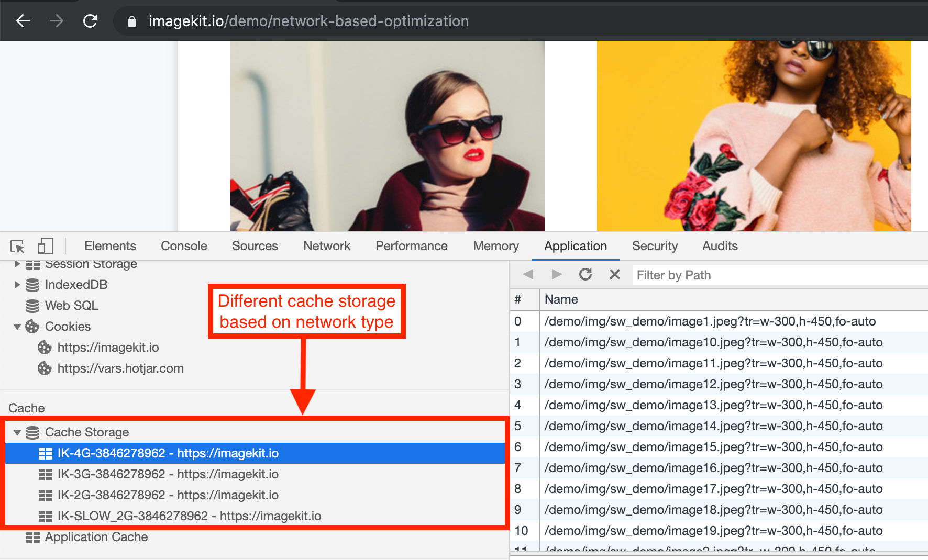
Task: Click the woman in pink sweater photo
Action: pyautogui.click(x=754, y=136)
